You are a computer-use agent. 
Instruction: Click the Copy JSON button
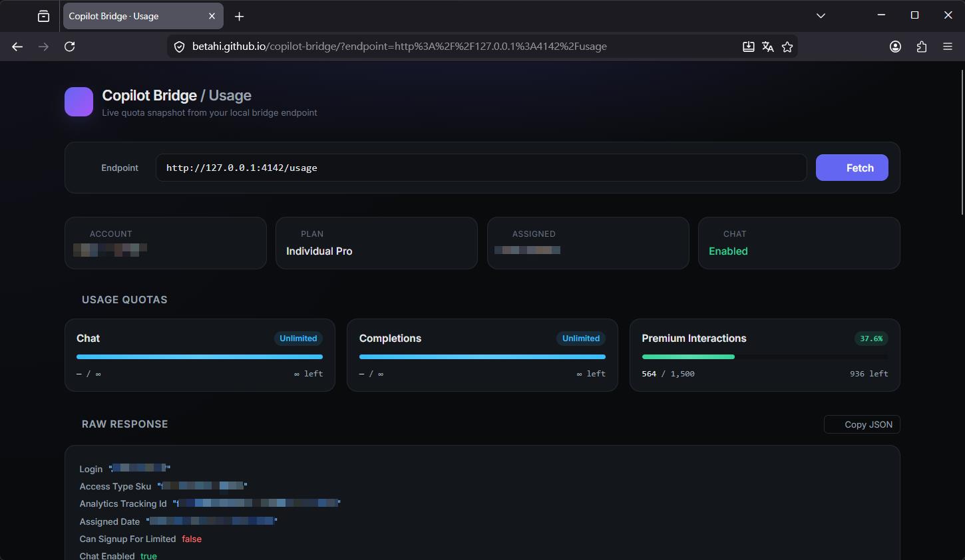point(862,424)
